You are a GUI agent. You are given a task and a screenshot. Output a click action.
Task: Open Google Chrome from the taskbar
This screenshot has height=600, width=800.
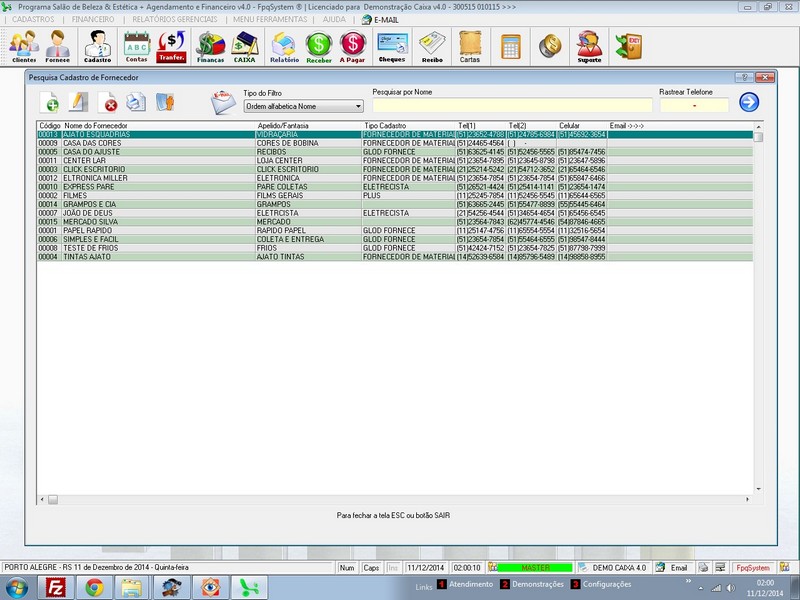pos(94,588)
